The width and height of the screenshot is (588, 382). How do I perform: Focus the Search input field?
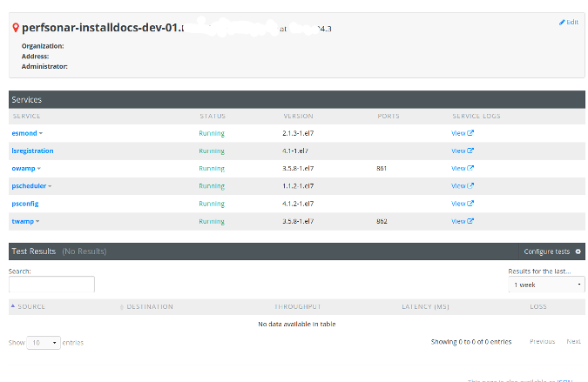coord(51,285)
